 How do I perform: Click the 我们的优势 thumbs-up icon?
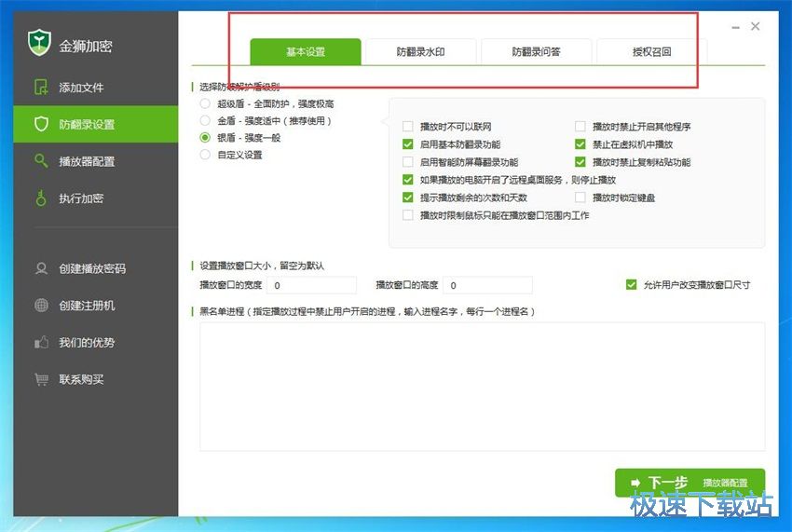click(41, 342)
